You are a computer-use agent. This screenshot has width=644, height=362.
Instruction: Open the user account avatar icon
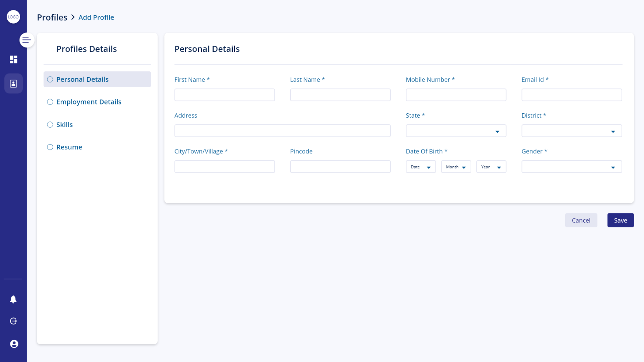coord(14,344)
